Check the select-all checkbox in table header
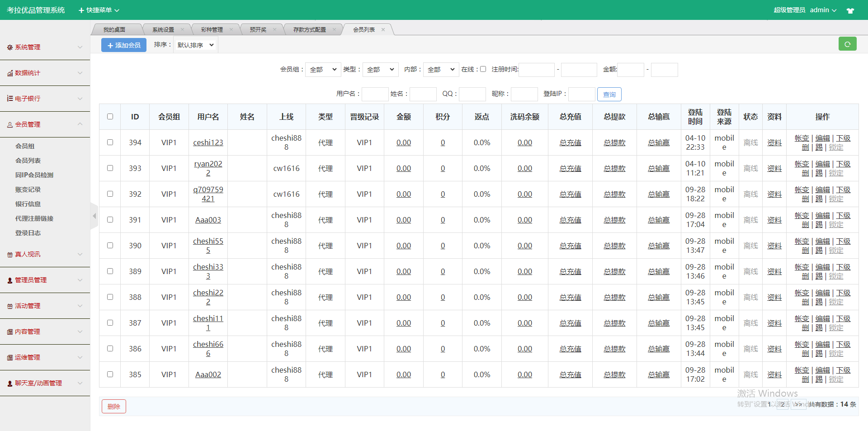The width and height of the screenshot is (868, 431). [110, 117]
